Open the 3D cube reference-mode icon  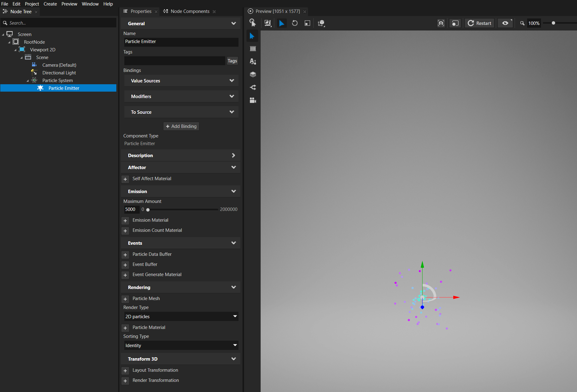tap(321, 23)
